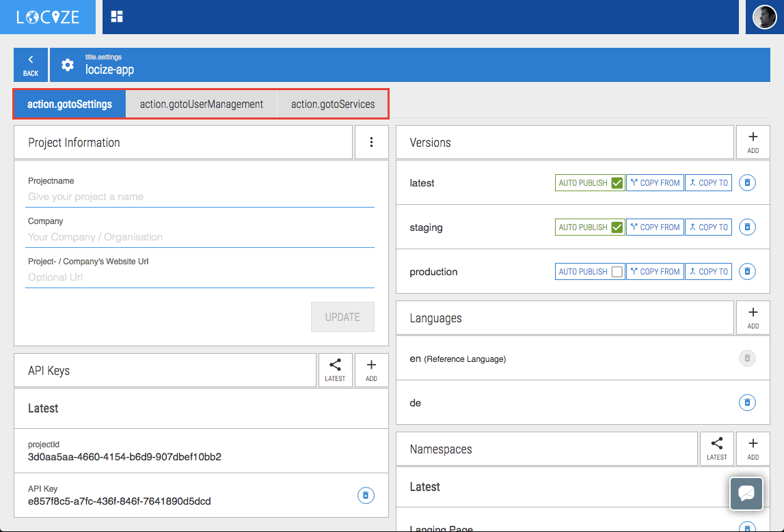Disable auto publish for latest version
Viewport: 784px width, 532px height.
(x=617, y=183)
